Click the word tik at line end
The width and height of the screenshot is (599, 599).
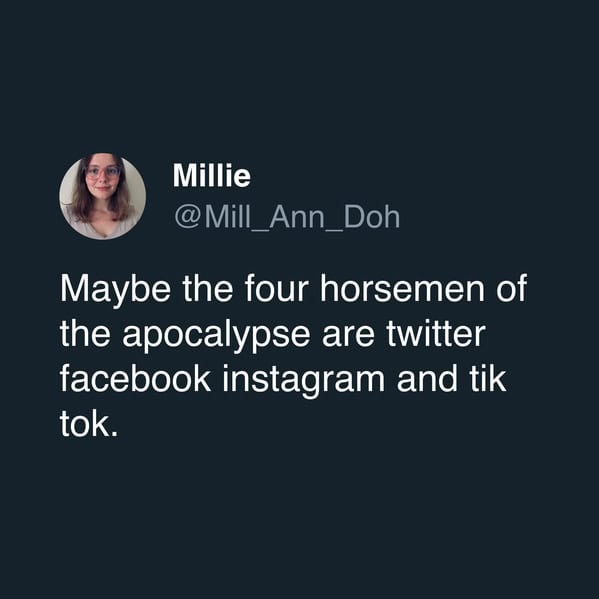click(488, 378)
